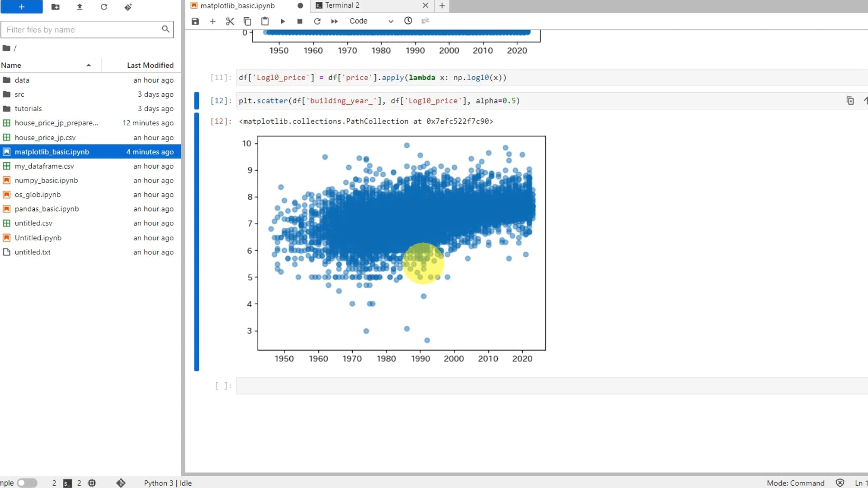Viewport: 868px width, 488px height.
Task: Click the PathCollection output text
Action: [366, 121]
